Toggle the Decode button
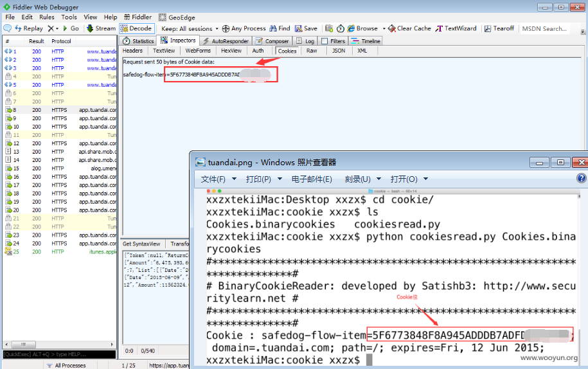Viewport: 588px width, 369px height. pos(136,28)
